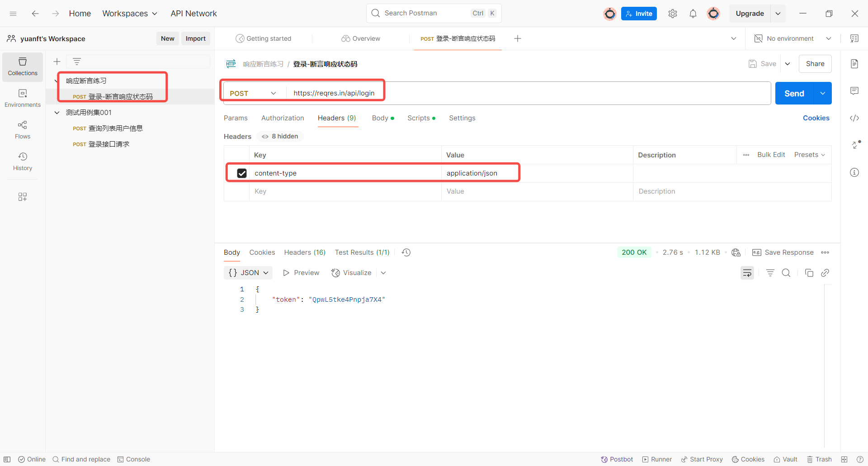Click the collection filter icon
The image size is (868, 466).
pos(77,62)
